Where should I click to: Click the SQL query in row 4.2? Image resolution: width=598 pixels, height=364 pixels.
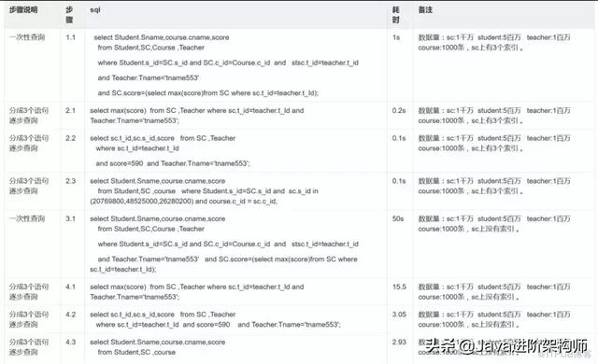(216, 319)
